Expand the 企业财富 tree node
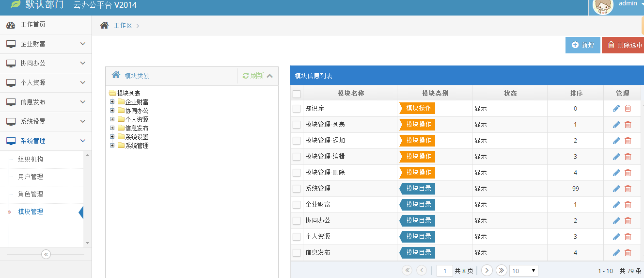 coord(112,102)
